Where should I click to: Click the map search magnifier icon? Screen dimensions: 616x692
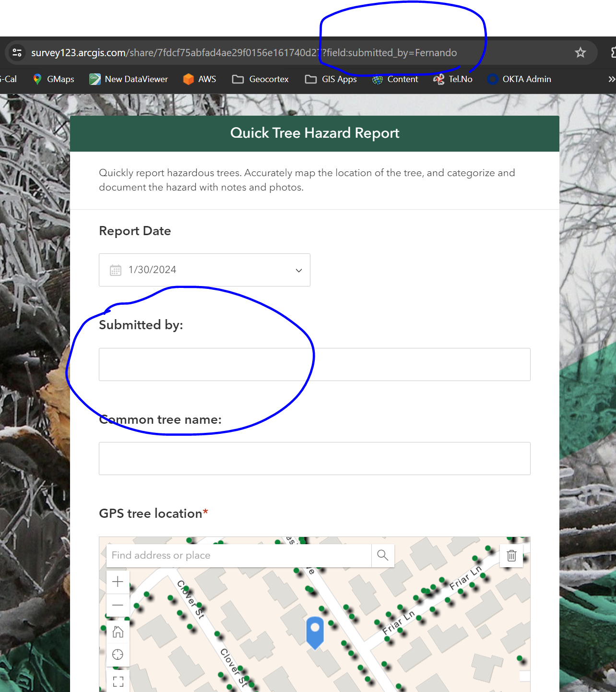click(x=382, y=555)
